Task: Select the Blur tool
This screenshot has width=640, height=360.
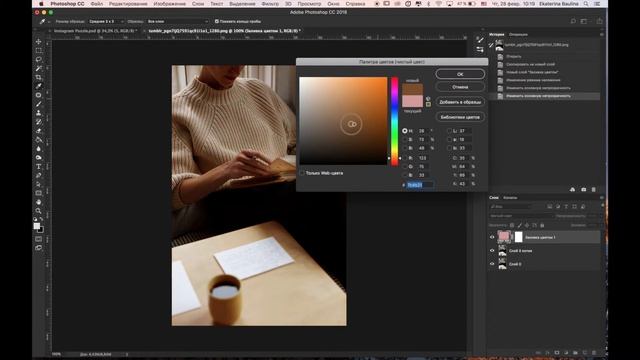Action: click(38, 149)
